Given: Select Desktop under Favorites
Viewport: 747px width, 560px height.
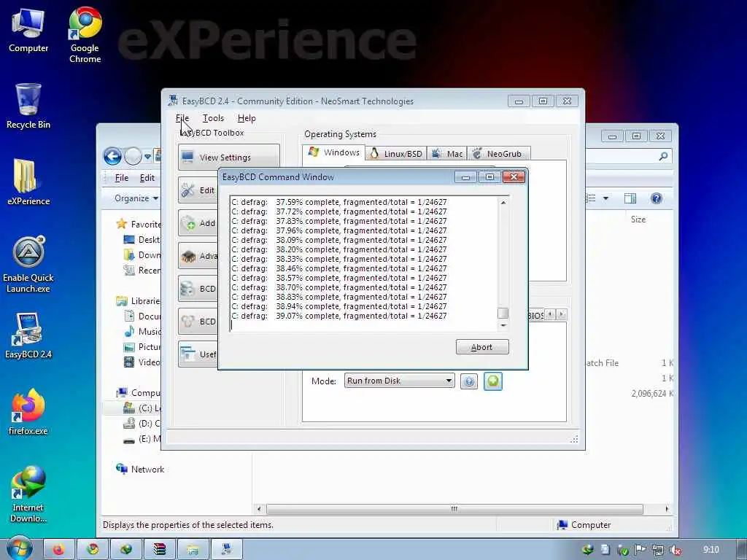Looking at the screenshot, I should (142, 239).
